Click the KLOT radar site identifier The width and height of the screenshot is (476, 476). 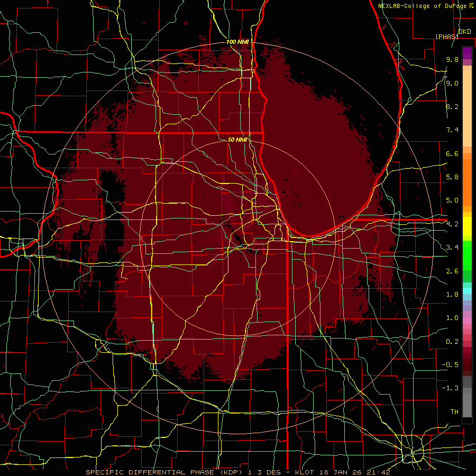click(x=305, y=472)
